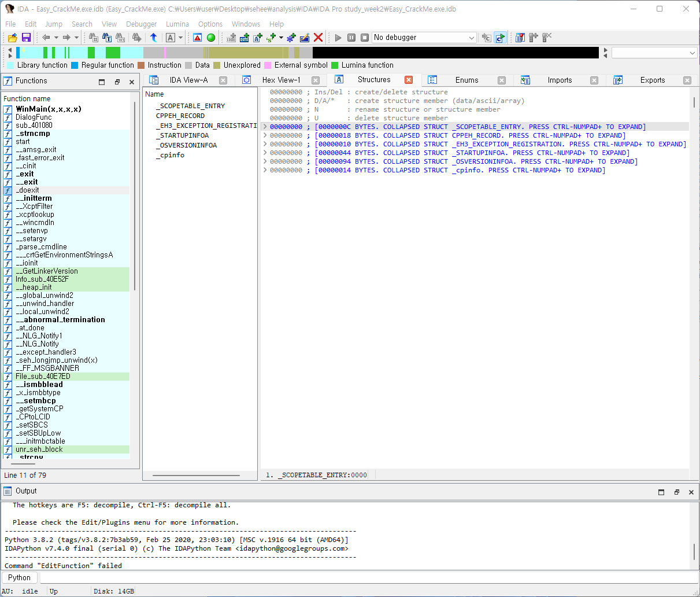Click the search-next binoculars arrow icon
The width and height of the screenshot is (700, 597).
(x=137, y=38)
